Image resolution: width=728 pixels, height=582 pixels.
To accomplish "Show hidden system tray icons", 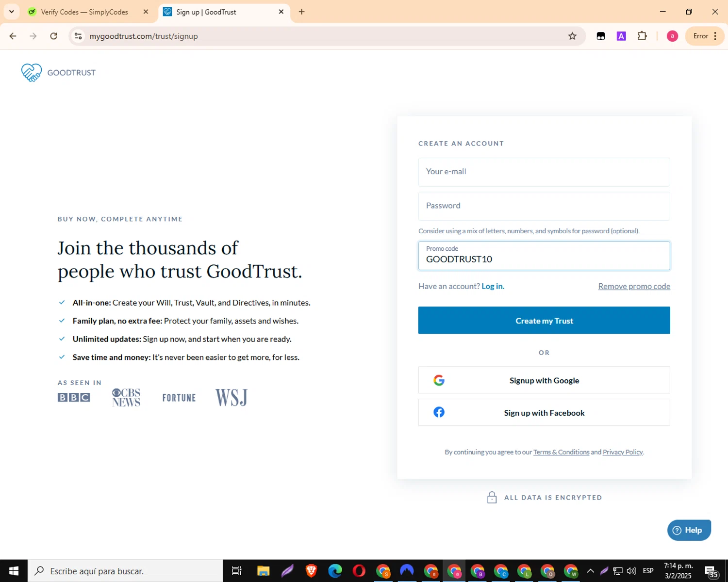I will click(x=590, y=571).
